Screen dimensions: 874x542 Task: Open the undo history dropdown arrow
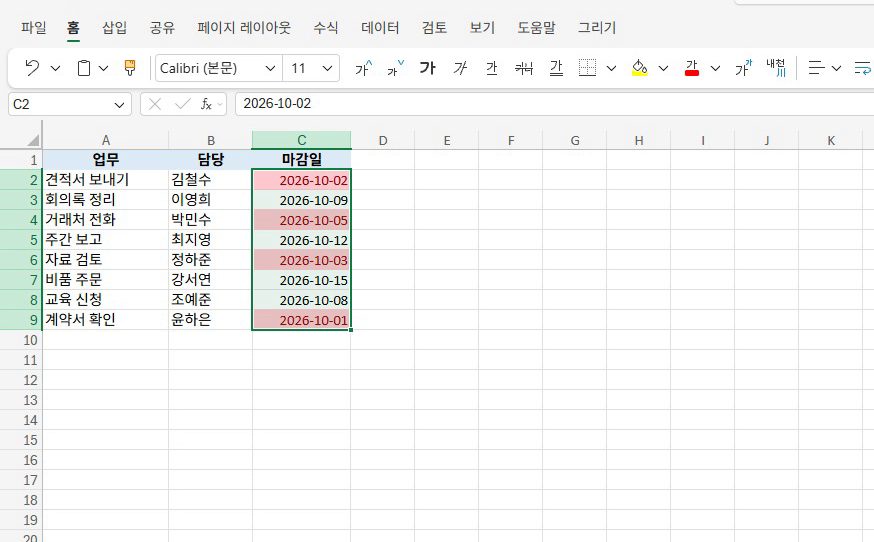(x=55, y=69)
